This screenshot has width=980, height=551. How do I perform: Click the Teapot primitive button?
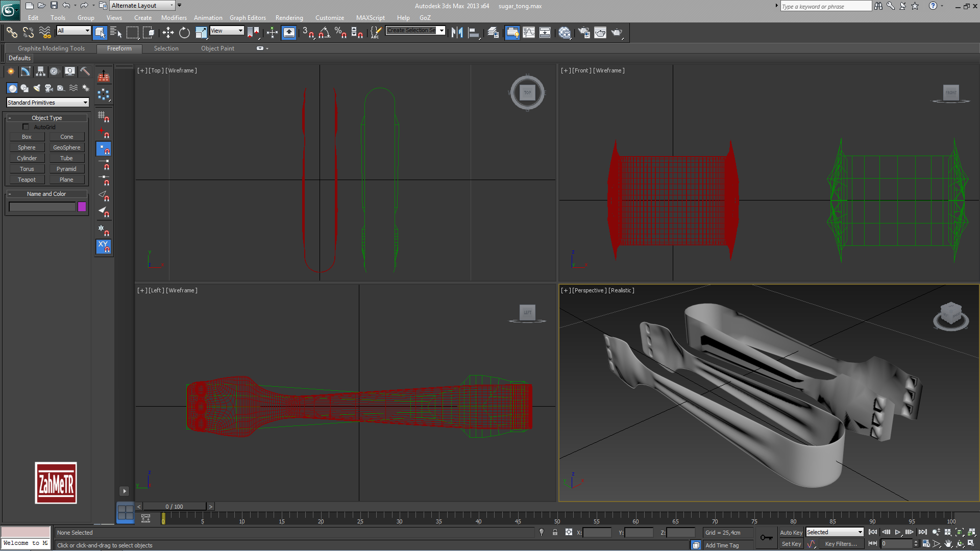pyautogui.click(x=27, y=180)
